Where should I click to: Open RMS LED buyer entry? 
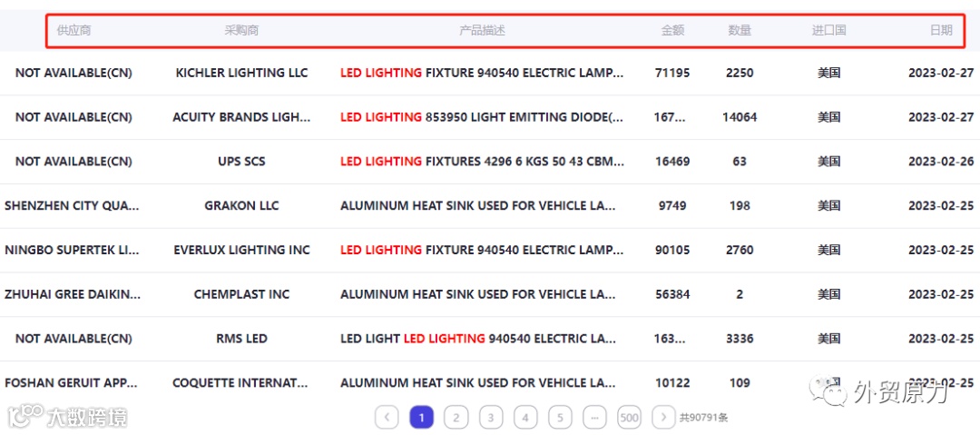click(x=242, y=339)
